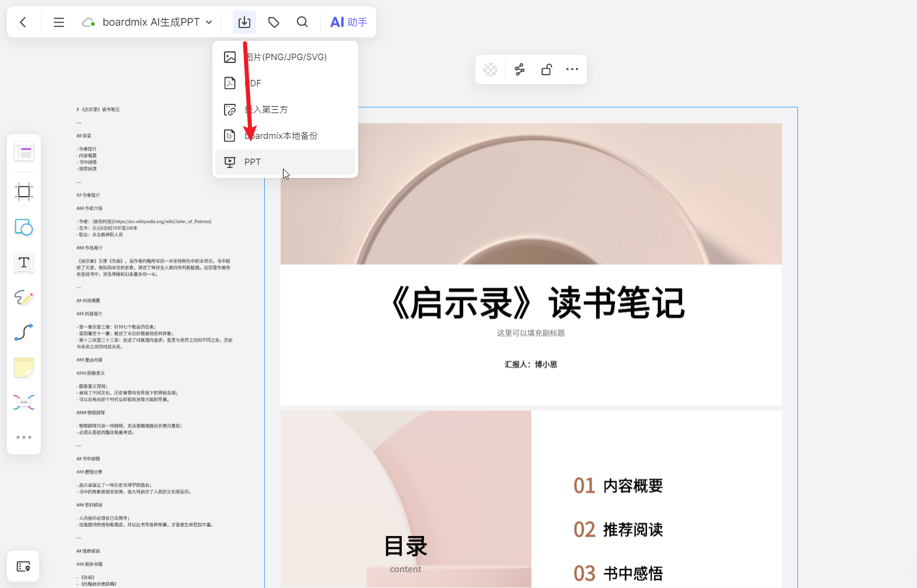Click the connection nodes icon in floating toolbar
This screenshot has width=917, height=588.
tap(520, 69)
